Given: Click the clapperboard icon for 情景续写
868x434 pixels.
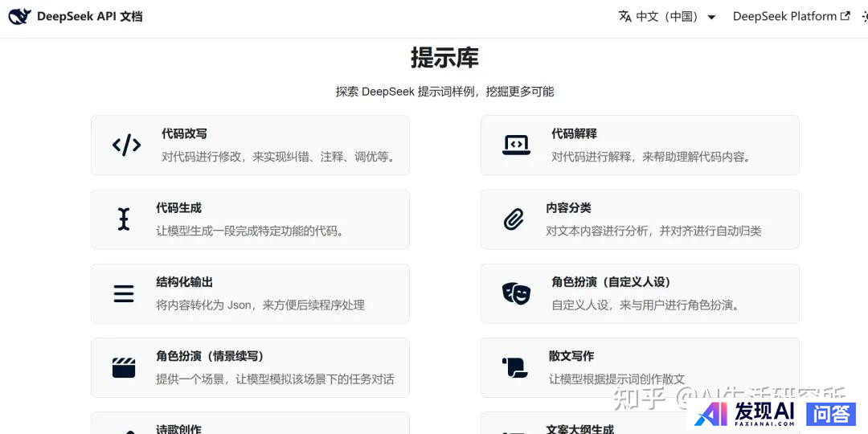Looking at the screenshot, I should pos(124,367).
